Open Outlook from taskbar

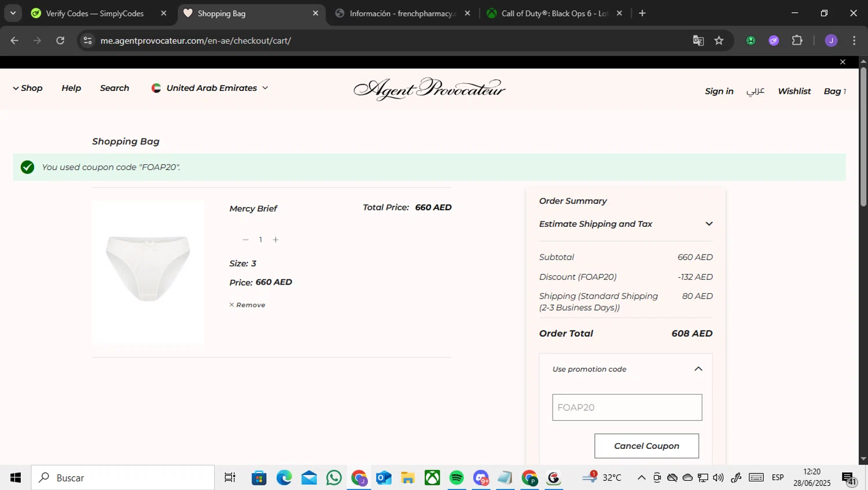[x=384, y=478]
